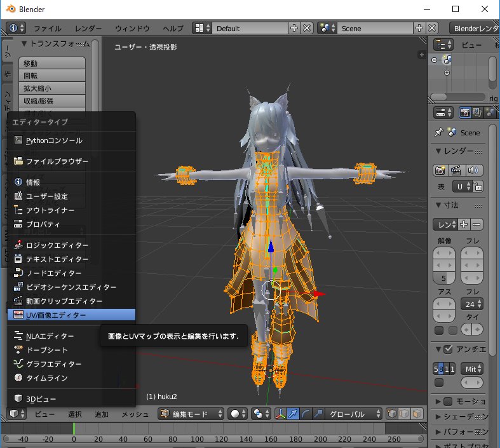Add new screen layout with plus

coord(294,28)
